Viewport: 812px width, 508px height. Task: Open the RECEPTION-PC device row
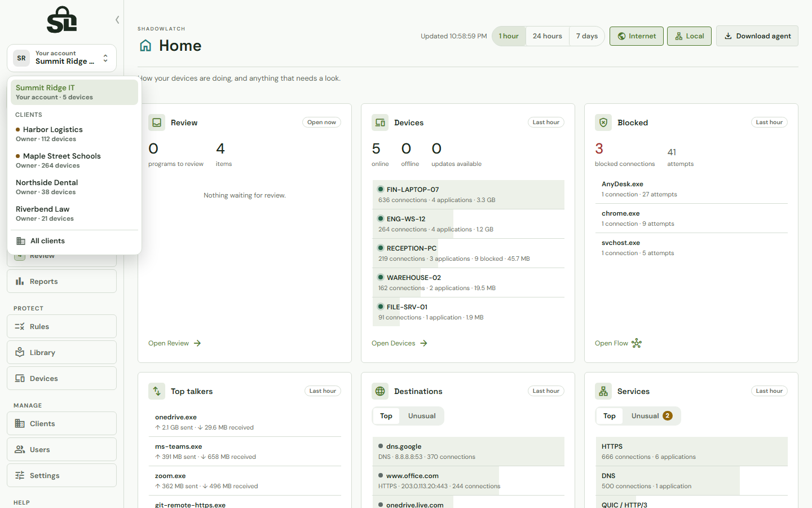(468, 253)
